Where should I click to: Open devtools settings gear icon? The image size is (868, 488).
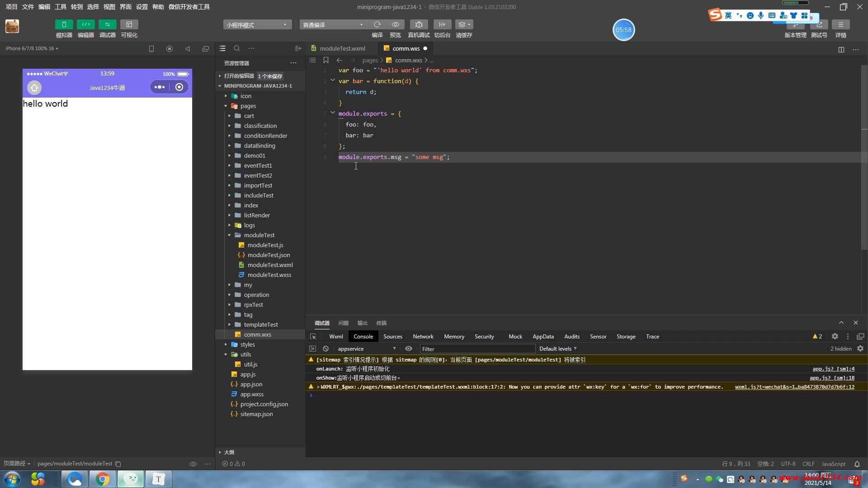835,336
